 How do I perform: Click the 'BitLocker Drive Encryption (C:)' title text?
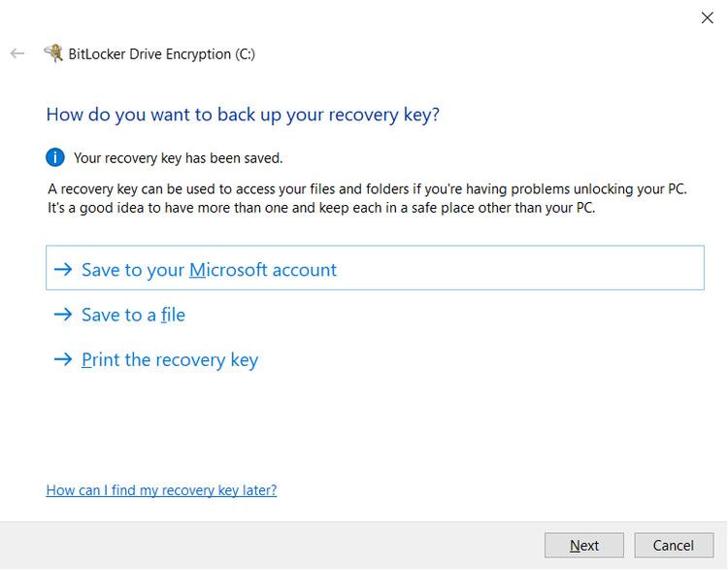click(161, 54)
